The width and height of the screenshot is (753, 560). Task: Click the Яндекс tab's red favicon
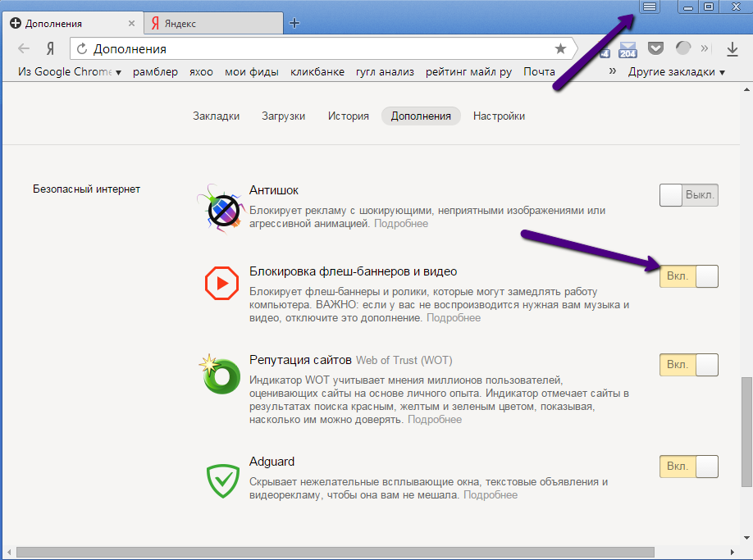pos(155,23)
